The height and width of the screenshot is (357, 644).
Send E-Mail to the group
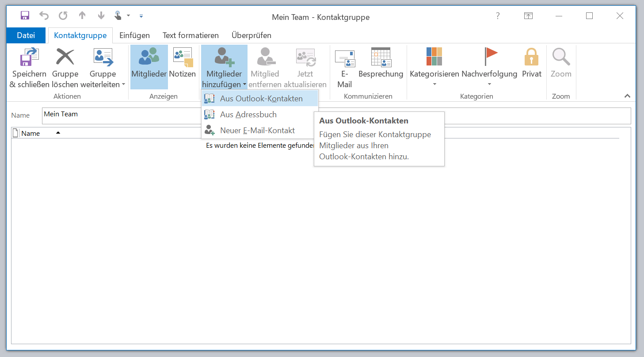tap(345, 68)
